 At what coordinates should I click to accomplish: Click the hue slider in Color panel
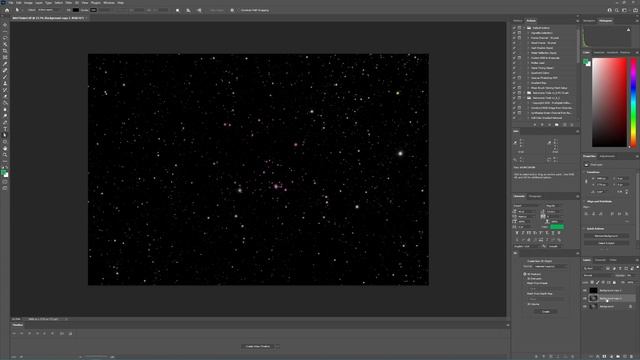633,102
